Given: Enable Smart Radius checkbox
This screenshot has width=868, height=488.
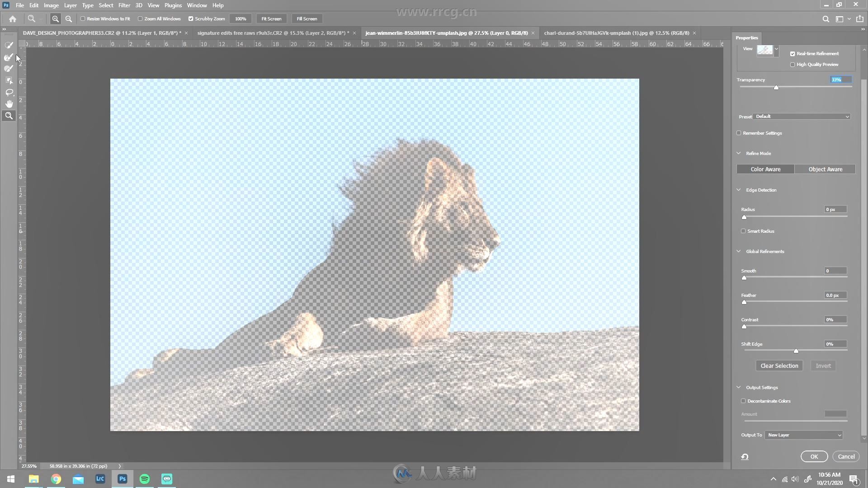Looking at the screenshot, I should [x=743, y=231].
